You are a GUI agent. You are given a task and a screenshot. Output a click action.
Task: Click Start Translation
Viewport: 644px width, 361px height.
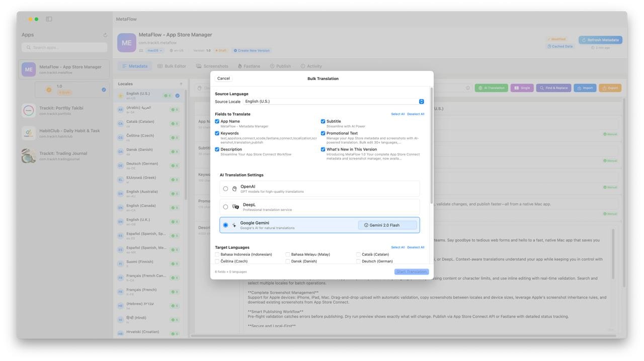(x=412, y=271)
